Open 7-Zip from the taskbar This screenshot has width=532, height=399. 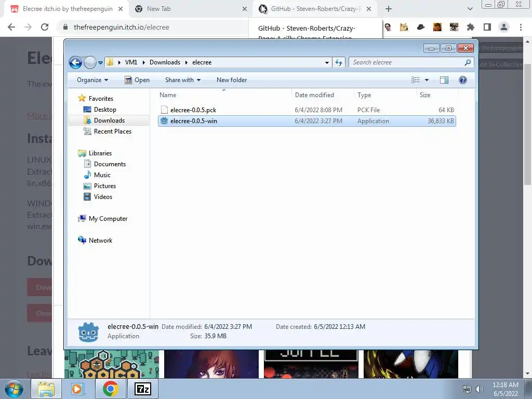pos(142,389)
